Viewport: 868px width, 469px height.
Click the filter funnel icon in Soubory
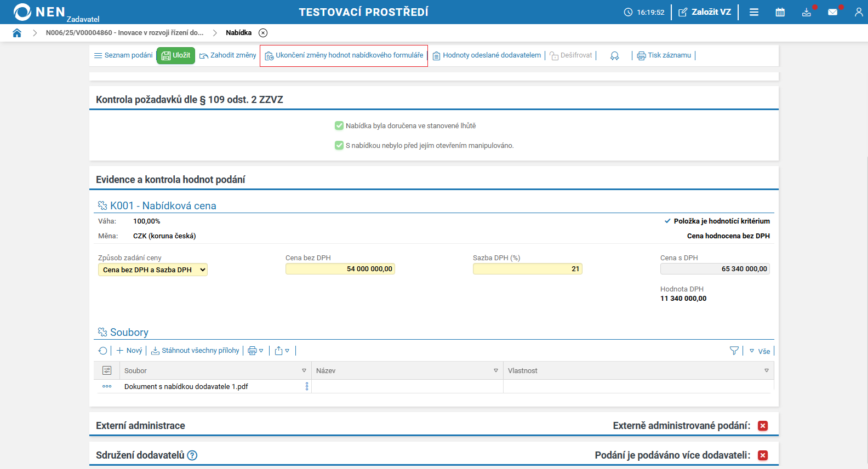click(734, 351)
